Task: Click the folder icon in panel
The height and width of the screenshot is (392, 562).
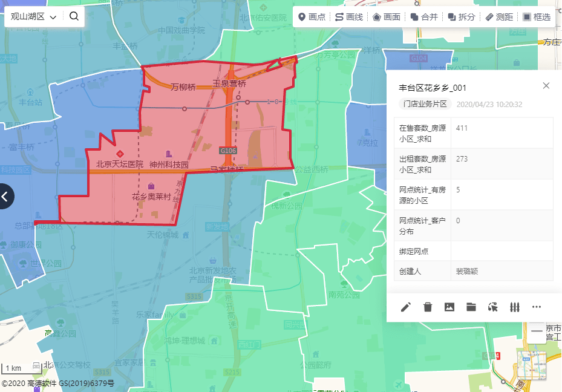Action: pyautogui.click(x=471, y=307)
